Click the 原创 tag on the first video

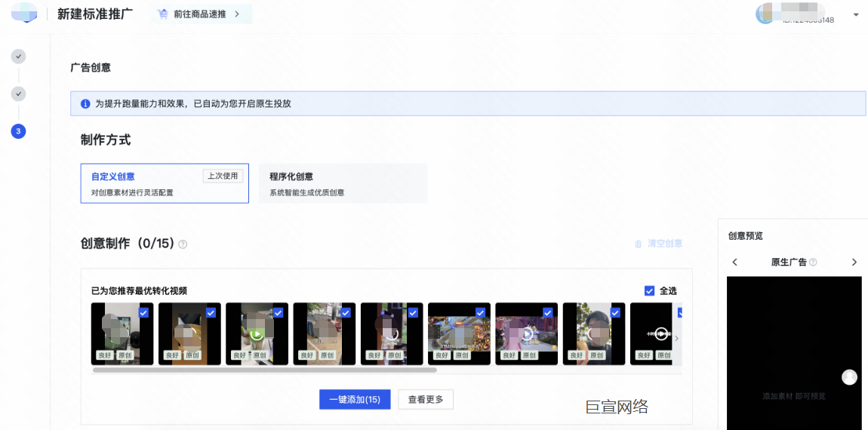click(x=125, y=355)
